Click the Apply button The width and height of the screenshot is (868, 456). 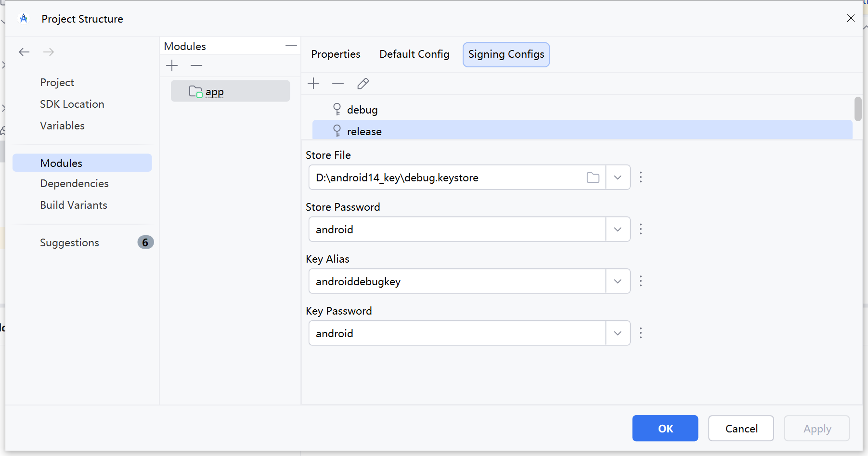(x=817, y=429)
